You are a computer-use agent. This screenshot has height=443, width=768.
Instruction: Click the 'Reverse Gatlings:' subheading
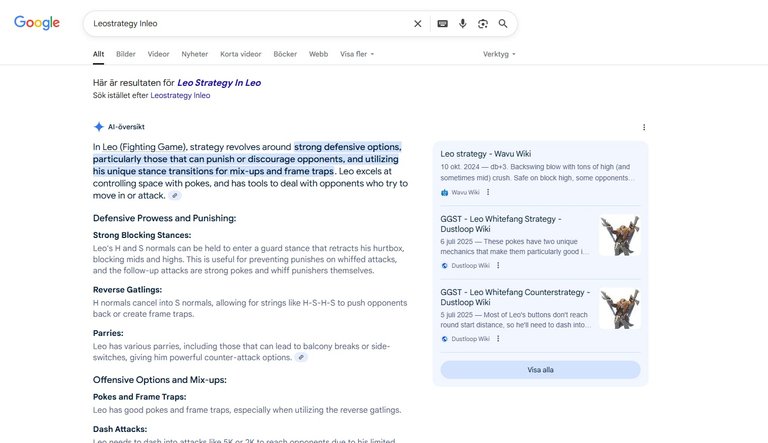(127, 290)
